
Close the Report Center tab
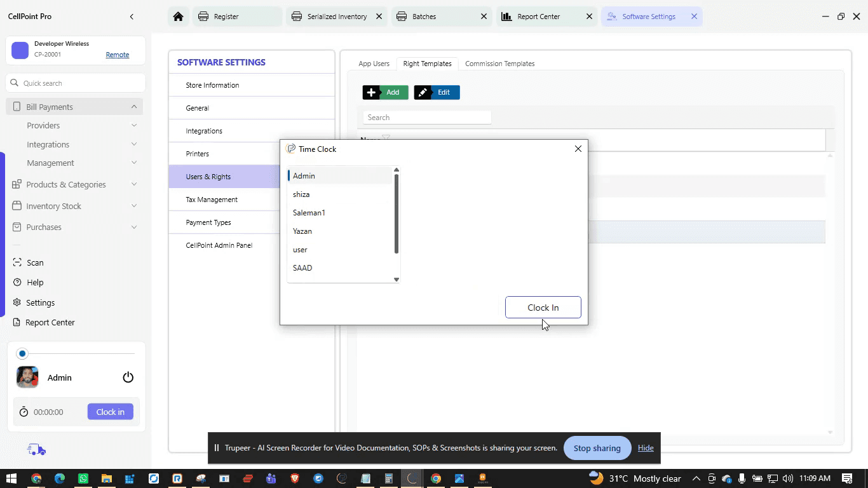tap(589, 17)
